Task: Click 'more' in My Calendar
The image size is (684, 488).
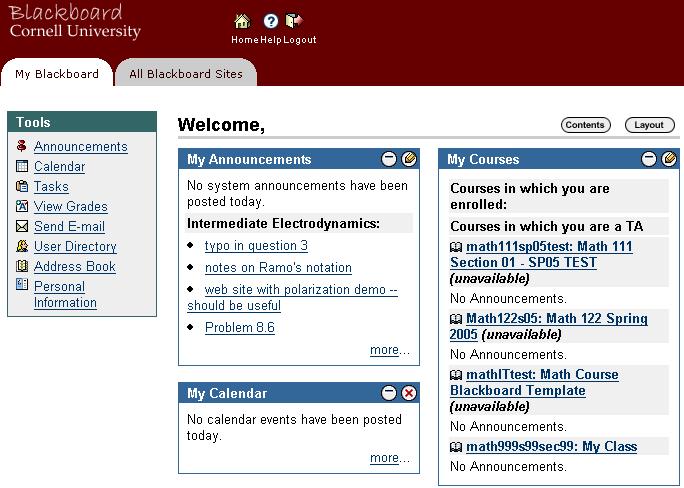Action: coord(384,458)
